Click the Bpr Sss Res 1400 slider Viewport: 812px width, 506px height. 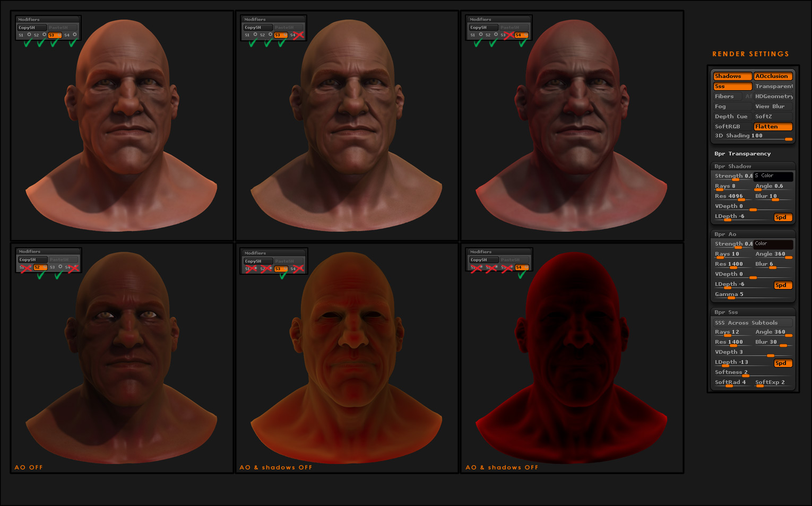[x=732, y=342]
